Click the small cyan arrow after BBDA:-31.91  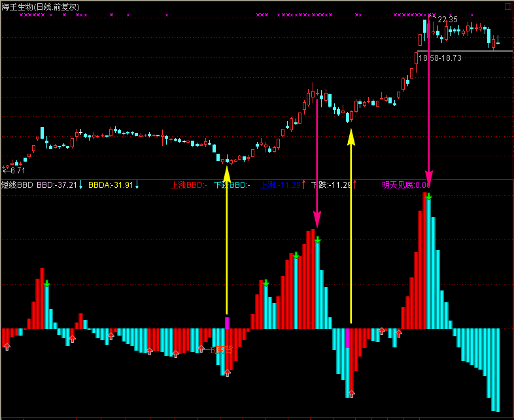pyautogui.click(x=137, y=185)
